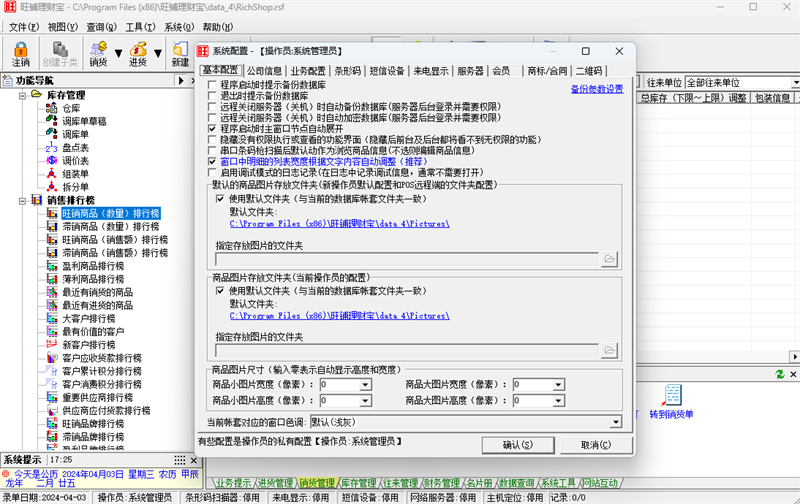
Task: Click the 取消(C) button
Action: (x=596, y=445)
